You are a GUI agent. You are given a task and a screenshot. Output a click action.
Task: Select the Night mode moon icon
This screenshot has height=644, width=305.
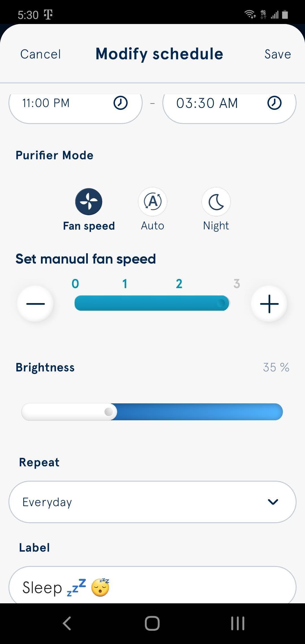(x=216, y=202)
